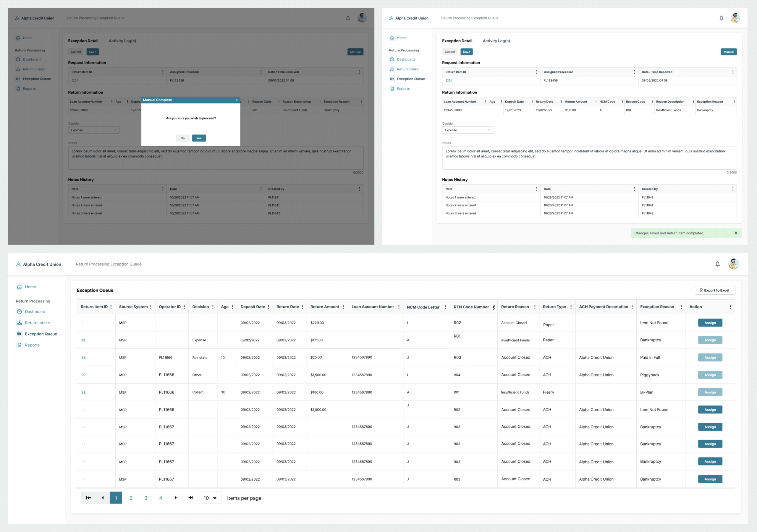757x532 pixels.
Task: Click Assign for the $229.00 row
Action: (710, 323)
